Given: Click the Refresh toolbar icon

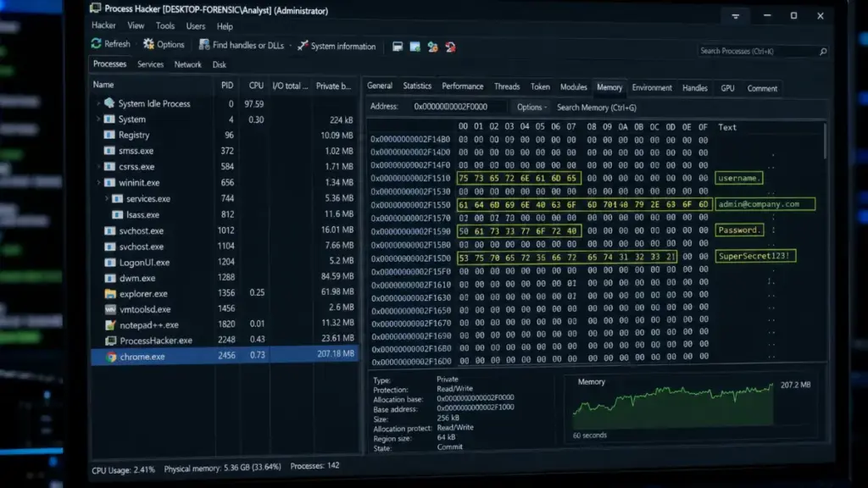Looking at the screenshot, I should (97, 43).
